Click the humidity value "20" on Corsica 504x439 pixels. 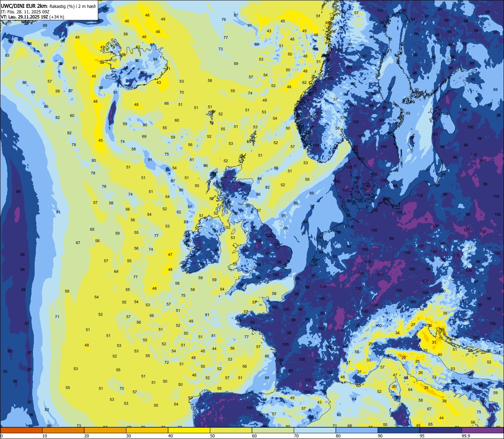[x=394, y=387]
